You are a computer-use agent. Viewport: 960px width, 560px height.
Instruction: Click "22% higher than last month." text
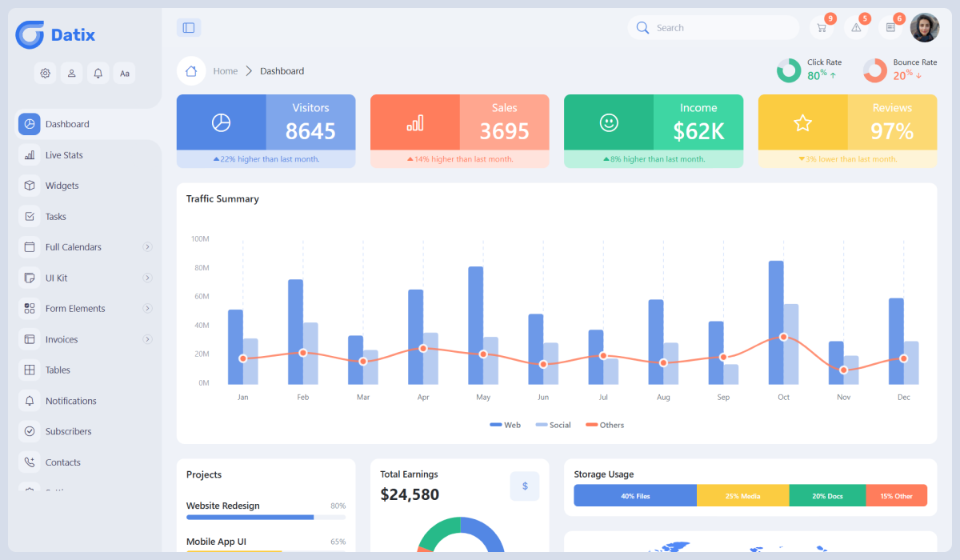pos(270,159)
